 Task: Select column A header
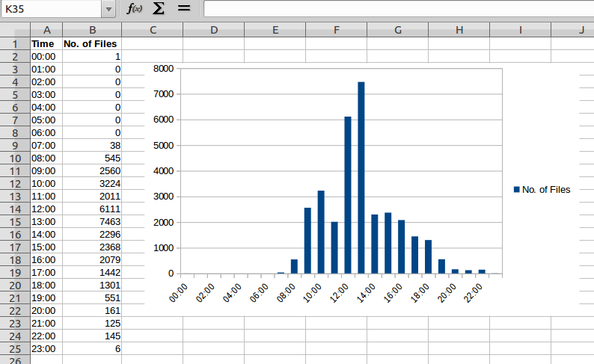tap(46, 30)
